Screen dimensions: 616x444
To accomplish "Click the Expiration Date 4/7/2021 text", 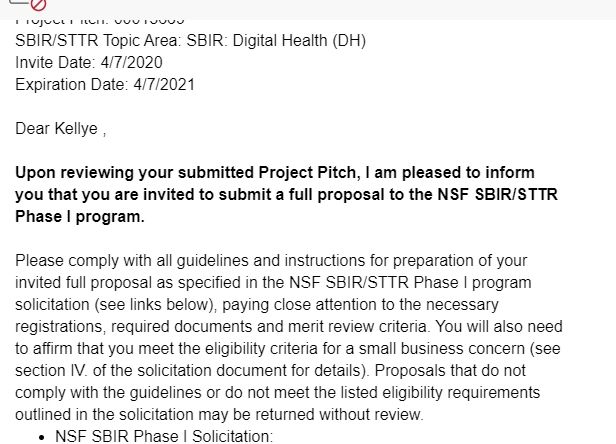I will click(x=105, y=84).
